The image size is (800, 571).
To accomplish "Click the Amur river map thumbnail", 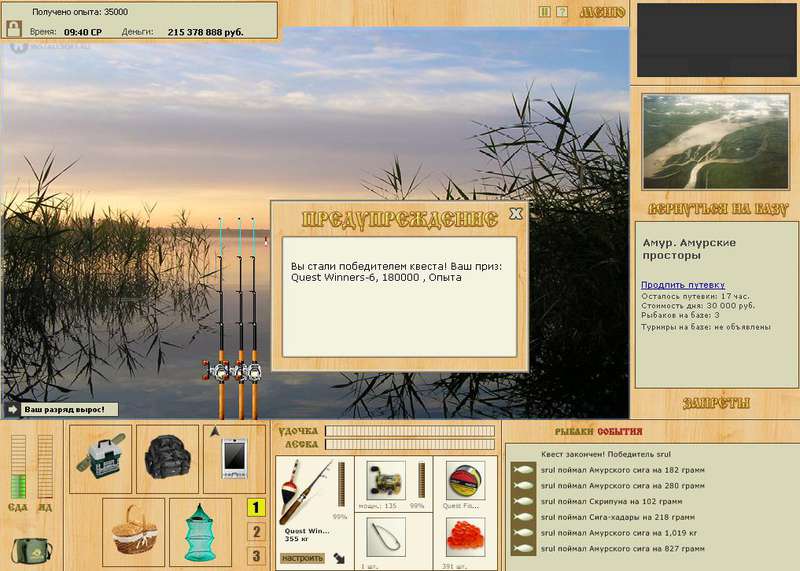I will click(x=716, y=141).
